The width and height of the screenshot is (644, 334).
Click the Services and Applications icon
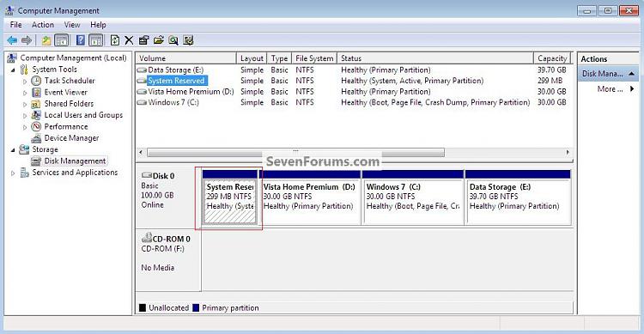coord(24,173)
